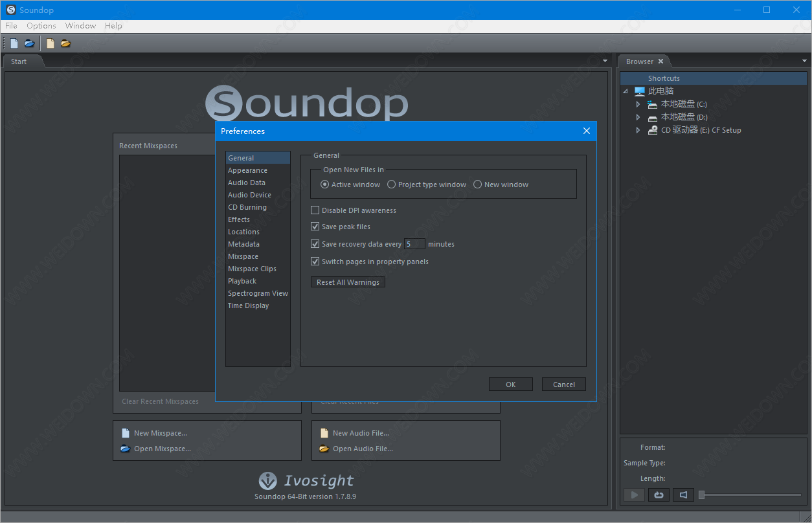This screenshot has width=812, height=523.
Task: Click the OK button in Preferences
Action: point(511,384)
